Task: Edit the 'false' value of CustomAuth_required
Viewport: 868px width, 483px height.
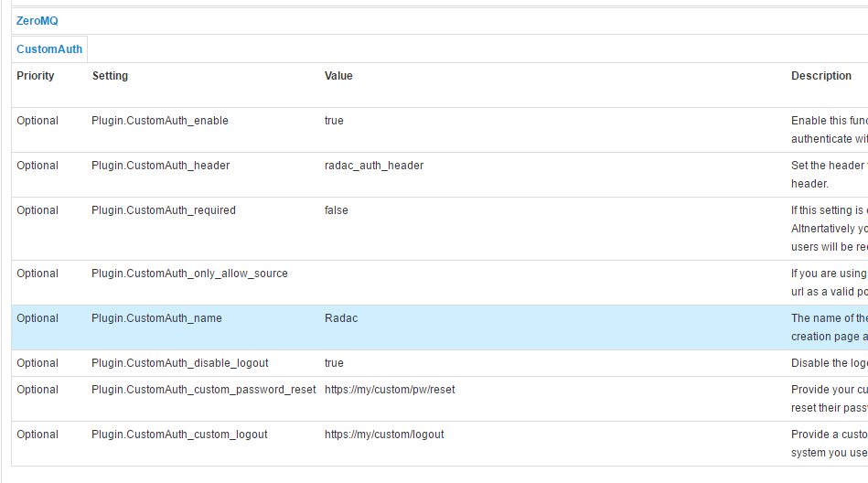Action: point(336,210)
